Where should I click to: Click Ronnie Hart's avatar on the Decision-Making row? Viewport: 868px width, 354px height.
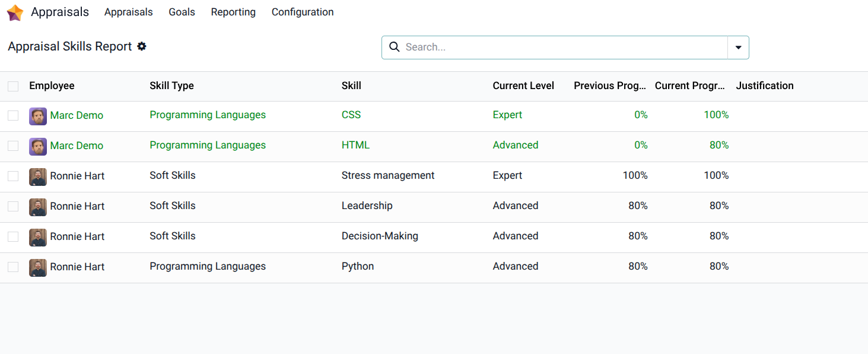38,236
